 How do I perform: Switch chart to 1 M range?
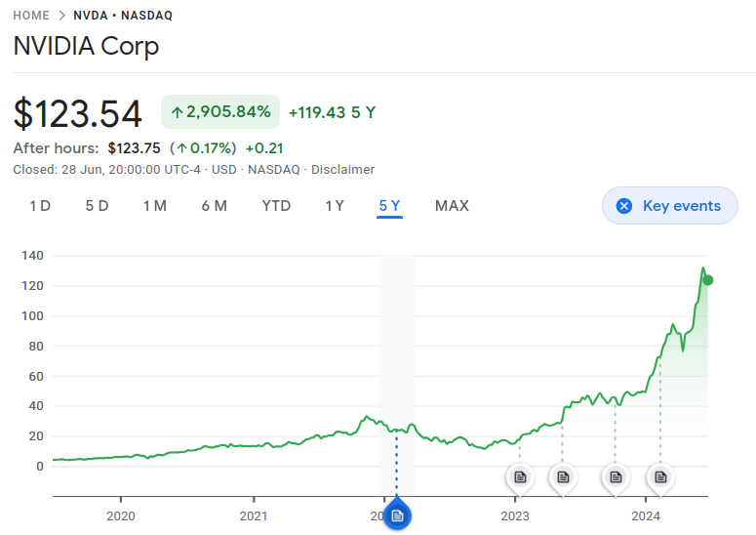[x=155, y=206]
